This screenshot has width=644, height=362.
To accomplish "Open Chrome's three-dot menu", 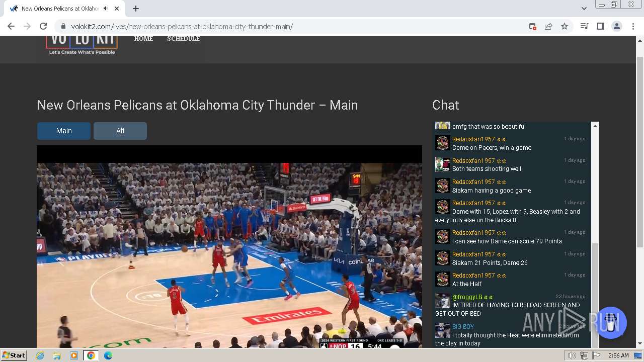I will [633, 26].
